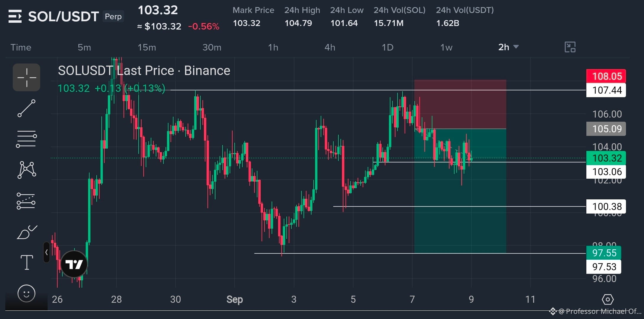This screenshot has width=644, height=319.
Task: Open chart settings hexagon icon
Action: coord(608,300)
